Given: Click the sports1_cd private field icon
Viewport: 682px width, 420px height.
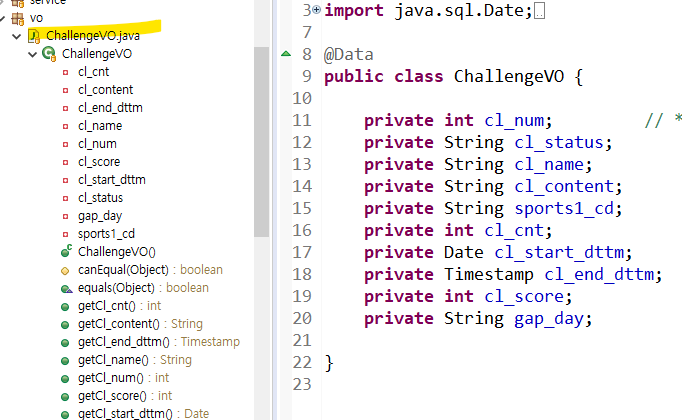Looking at the screenshot, I should click(x=65, y=234).
